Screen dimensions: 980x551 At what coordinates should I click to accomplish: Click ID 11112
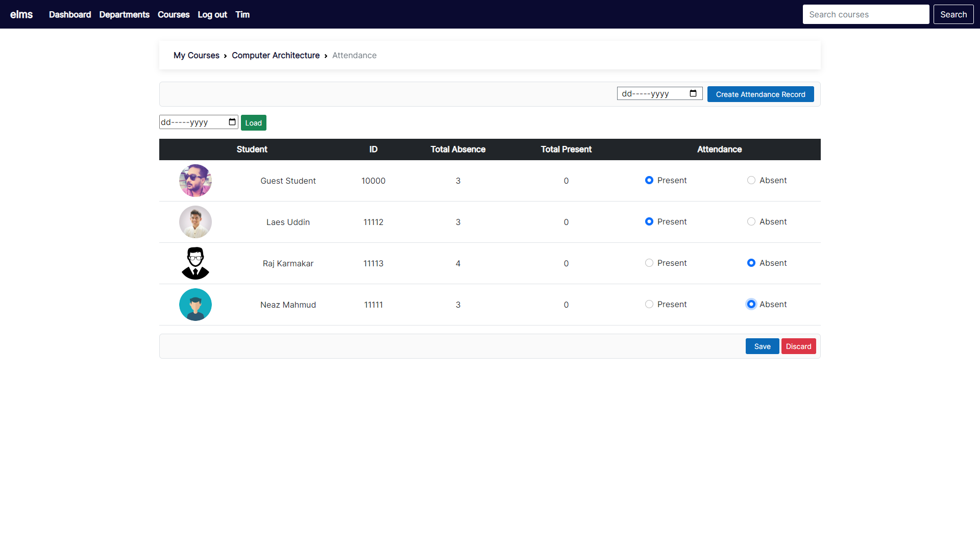pyautogui.click(x=374, y=222)
